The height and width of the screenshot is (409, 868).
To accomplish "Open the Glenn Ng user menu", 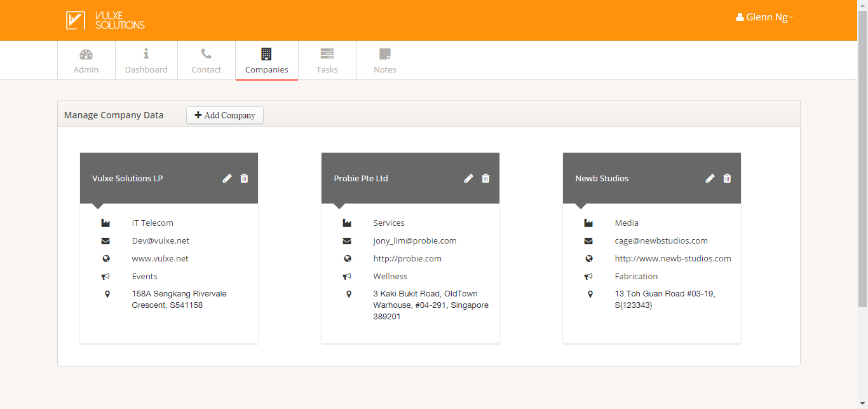I will (x=765, y=17).
